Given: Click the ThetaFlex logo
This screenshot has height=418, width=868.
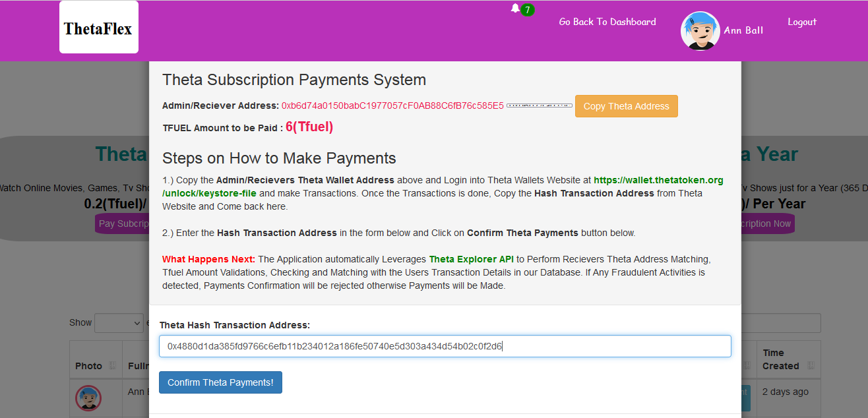Looking at the screenshot, I should coord(99,28).
